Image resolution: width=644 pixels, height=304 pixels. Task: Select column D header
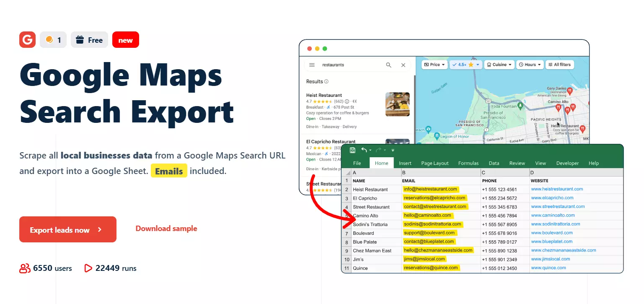[576, 172]
